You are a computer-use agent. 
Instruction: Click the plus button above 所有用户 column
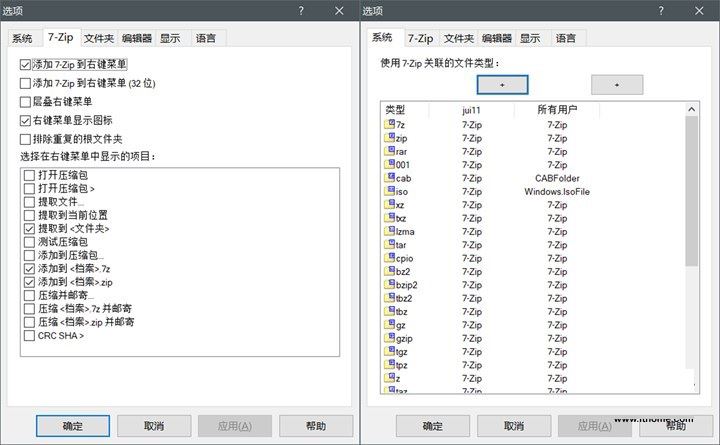pyautogui.click(x=617, y=85)
